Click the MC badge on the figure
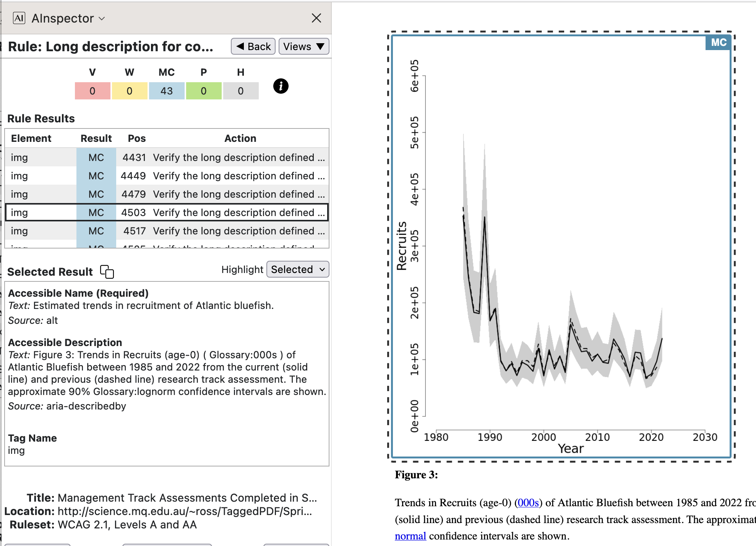 718,42
